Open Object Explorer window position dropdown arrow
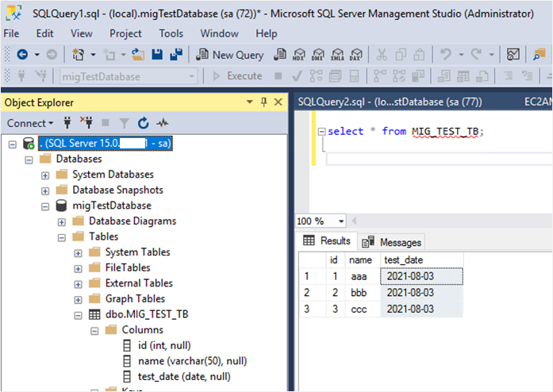 tap(250, 102)
